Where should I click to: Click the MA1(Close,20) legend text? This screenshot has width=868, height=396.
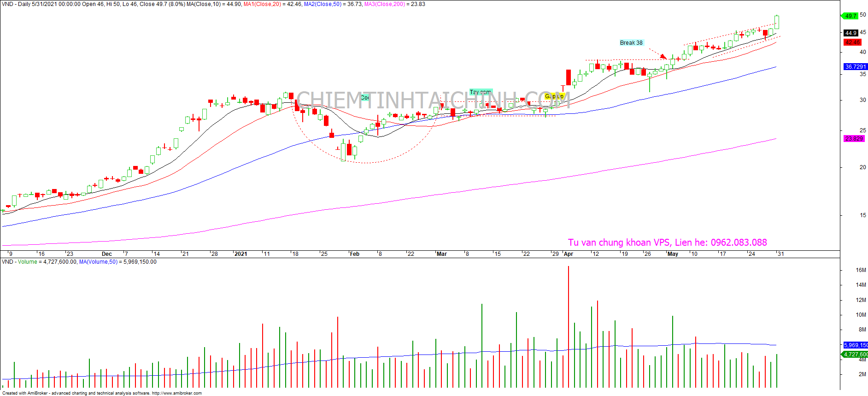point(262,4)
